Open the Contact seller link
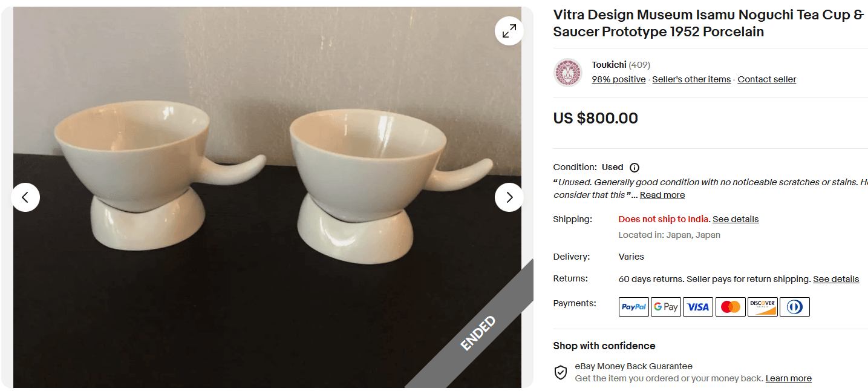This screenshot has width=868, height=391. coord(766,79)
